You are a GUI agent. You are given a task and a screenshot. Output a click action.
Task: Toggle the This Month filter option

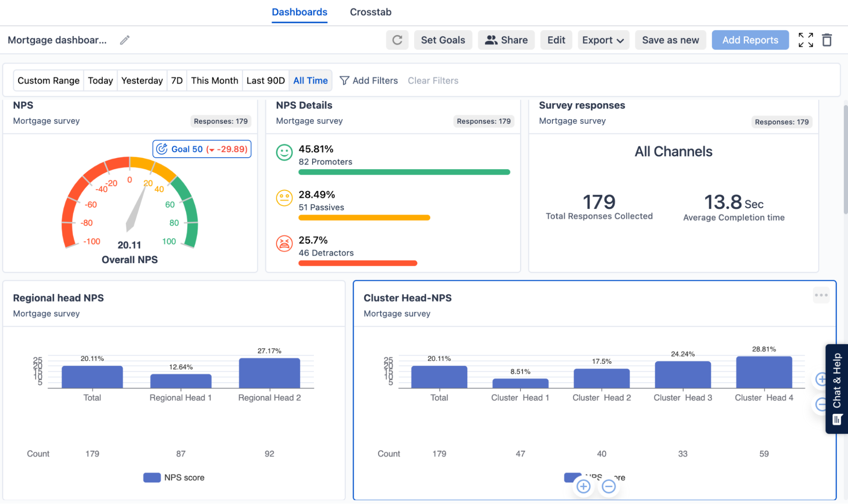[x=214, y=81]
